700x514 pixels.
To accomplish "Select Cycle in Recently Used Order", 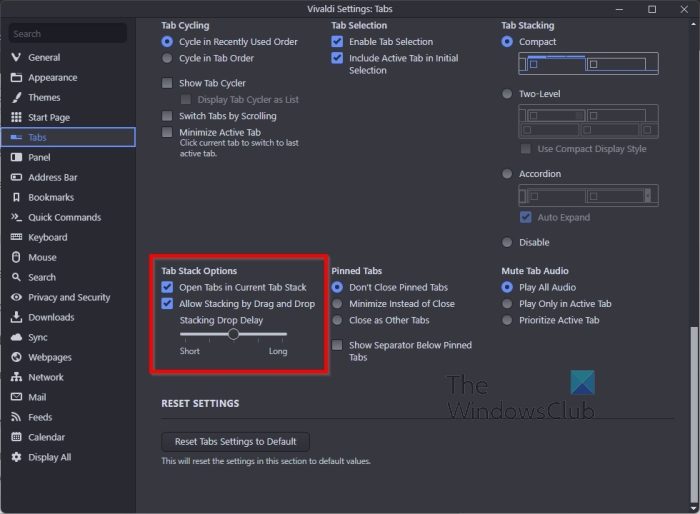I will tap(167, 42).
